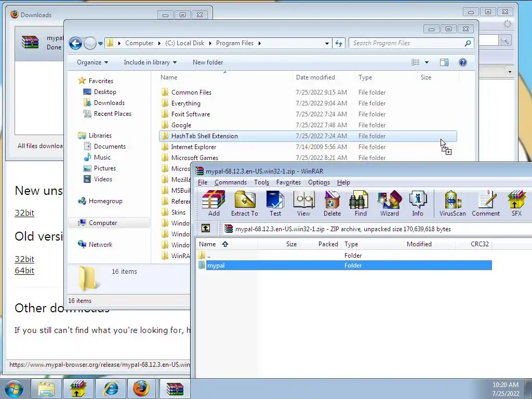
Task: Open Include in library dropdown
Action: 150,62
